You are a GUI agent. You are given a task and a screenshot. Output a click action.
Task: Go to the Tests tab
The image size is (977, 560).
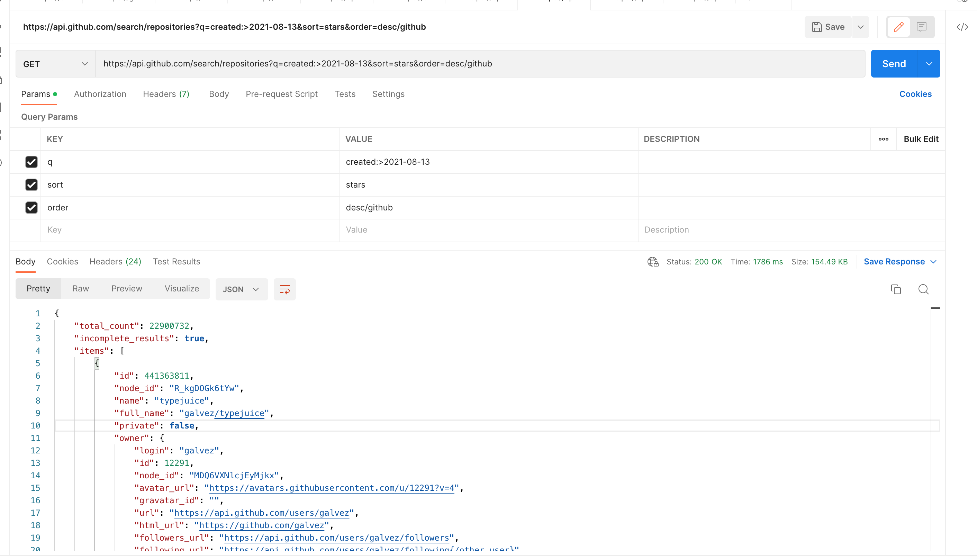click(345, 94)
